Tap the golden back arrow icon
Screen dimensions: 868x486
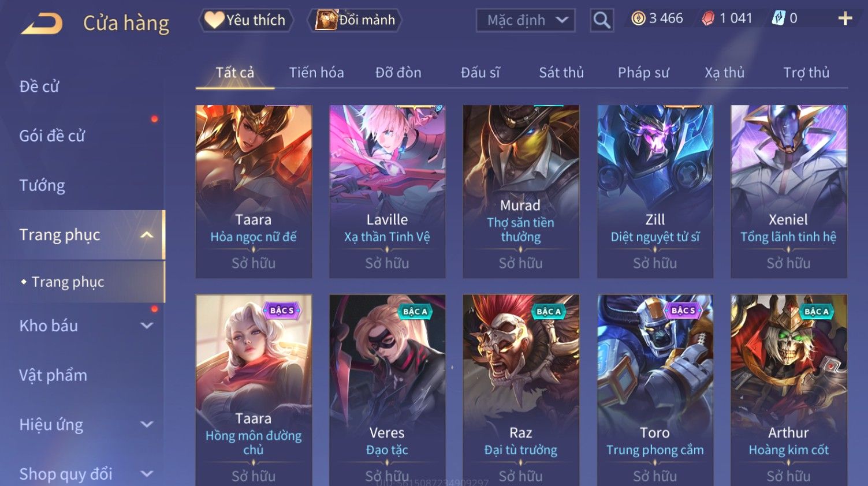point(42,24)
